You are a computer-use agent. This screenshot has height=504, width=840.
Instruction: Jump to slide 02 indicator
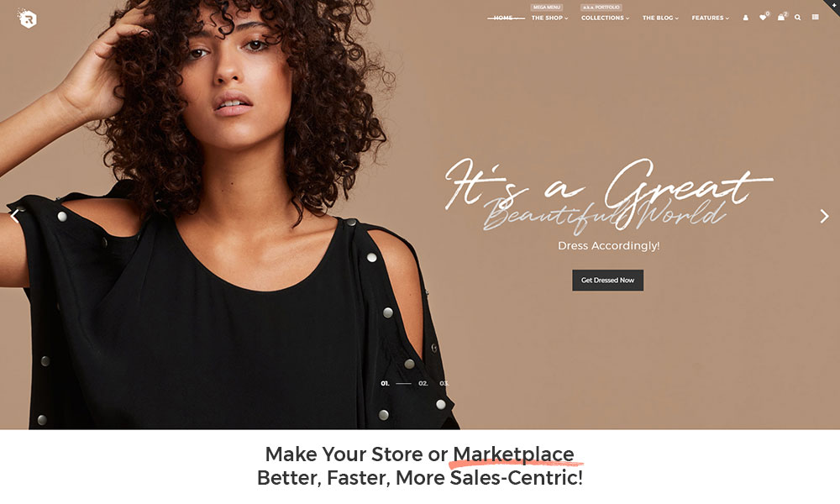[x=423, y=384]
